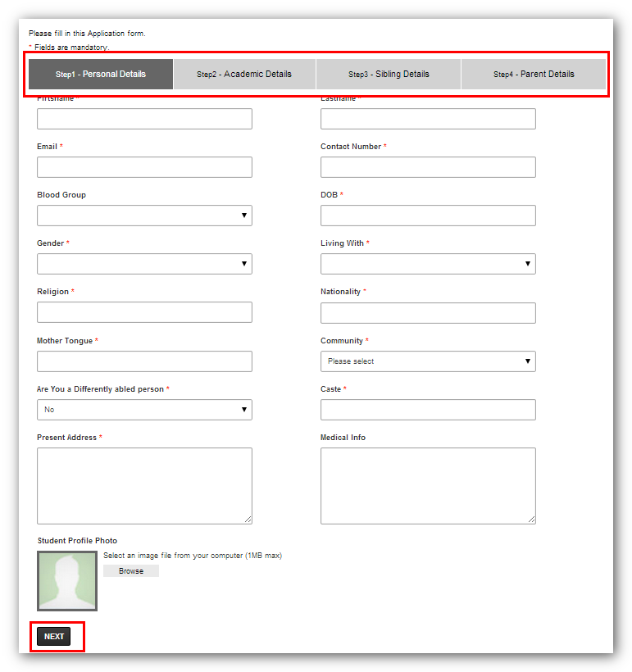Go to Step3 - Sibling Details tab
This screenshot has height=672, width=632.
pyautogui.click(x=389, y=75)
